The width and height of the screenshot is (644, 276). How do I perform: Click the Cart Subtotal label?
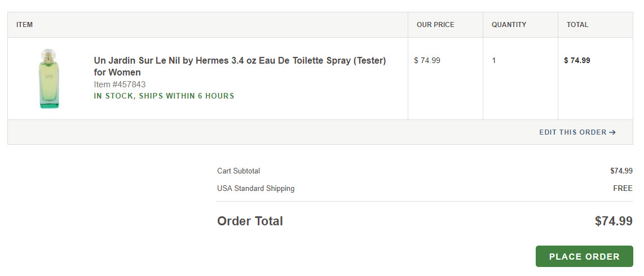pyautogui.click(x=239, y=171)
